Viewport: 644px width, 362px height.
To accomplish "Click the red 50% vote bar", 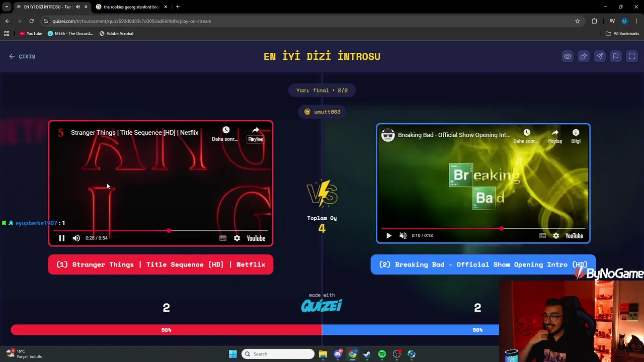I will (x=166, y=330).
